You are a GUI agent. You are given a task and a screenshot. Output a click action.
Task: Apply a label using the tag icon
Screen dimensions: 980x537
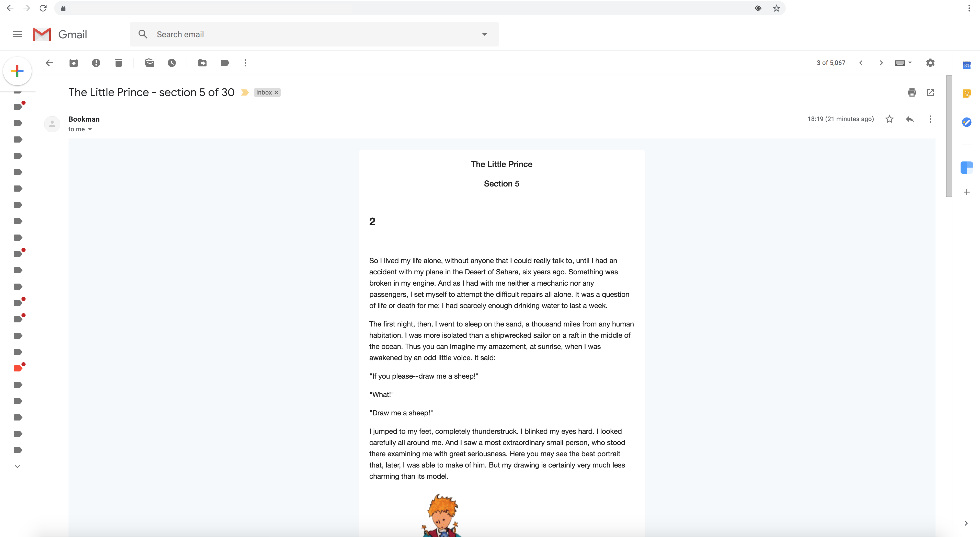(x=225, y=63)
